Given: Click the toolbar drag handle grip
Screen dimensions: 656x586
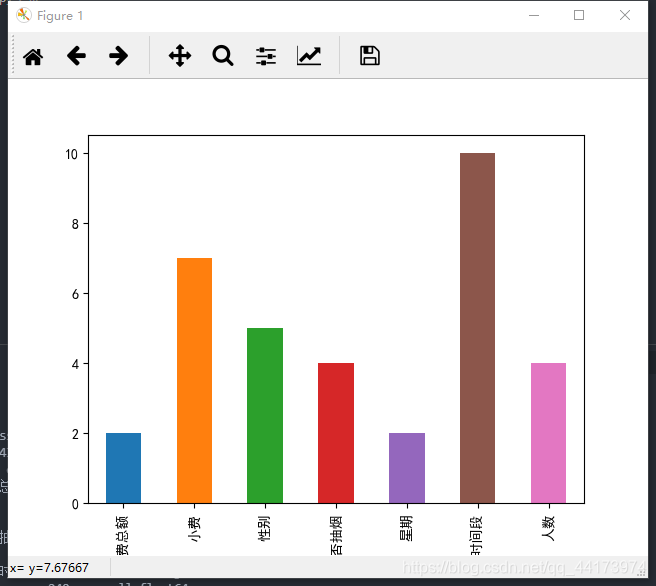Looking at the screenshot, I should [x=13, y=55].
